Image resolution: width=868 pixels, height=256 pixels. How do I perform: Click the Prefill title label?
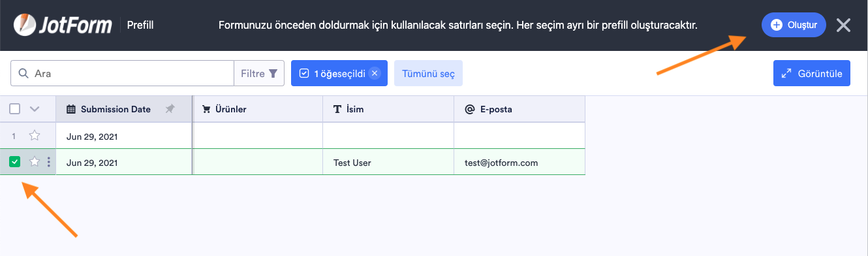click(x=140, y=25)
